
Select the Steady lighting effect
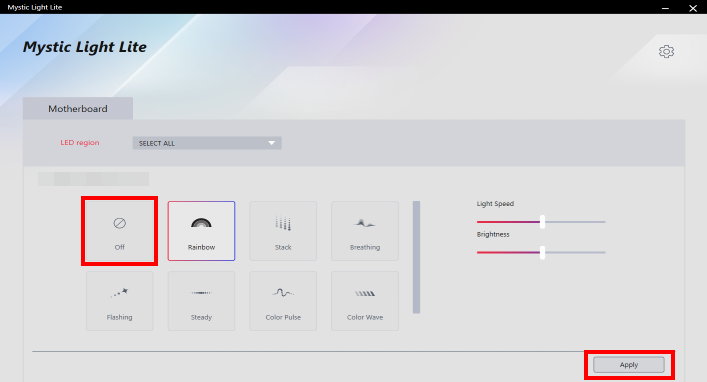click(201, 301)
